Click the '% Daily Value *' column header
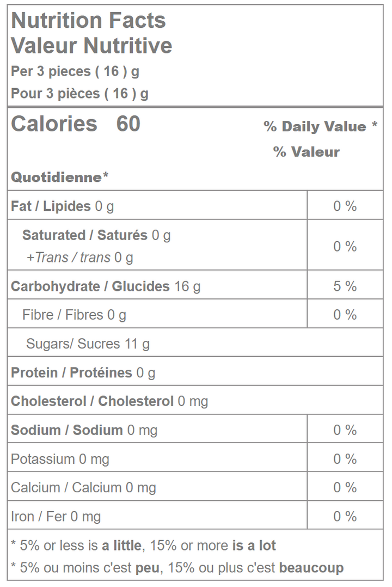 click(320, 127)
